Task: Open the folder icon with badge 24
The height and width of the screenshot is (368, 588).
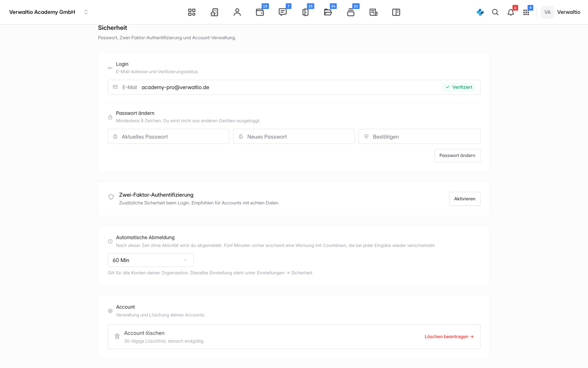Action: 328,12
